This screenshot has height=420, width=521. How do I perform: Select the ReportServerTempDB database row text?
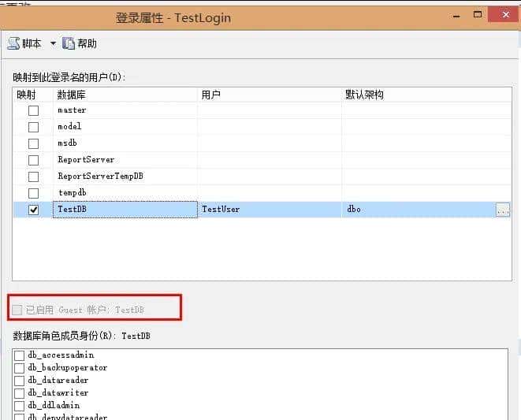[x=100, y=176]
